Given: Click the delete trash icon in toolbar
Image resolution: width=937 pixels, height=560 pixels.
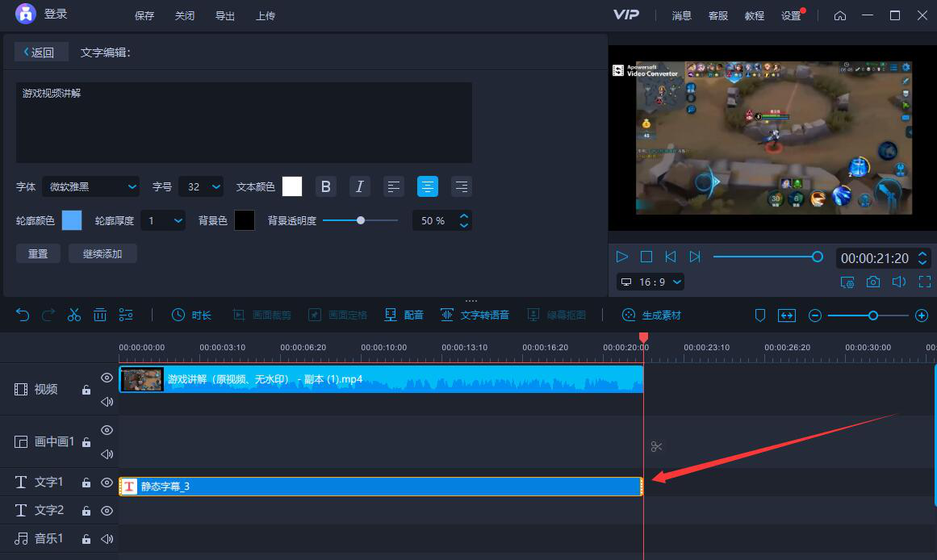Looking at the screenshot, I should click(x=100, y=315).
